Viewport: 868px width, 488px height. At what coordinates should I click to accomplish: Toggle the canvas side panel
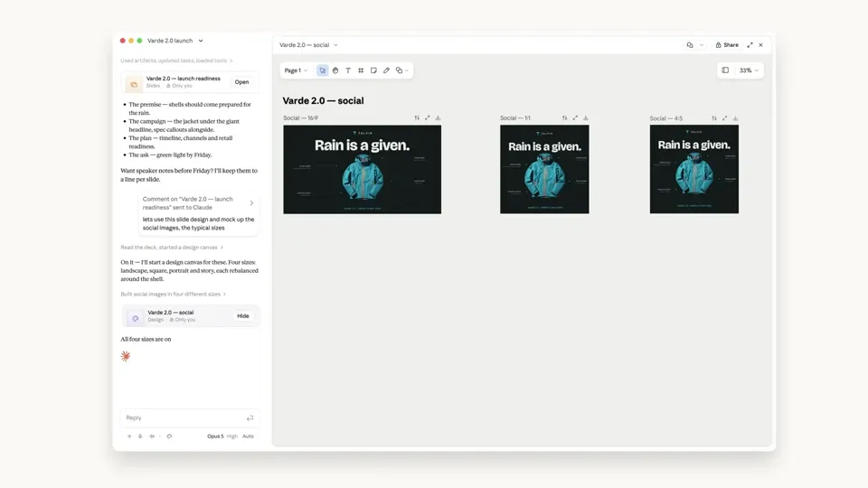725,70
